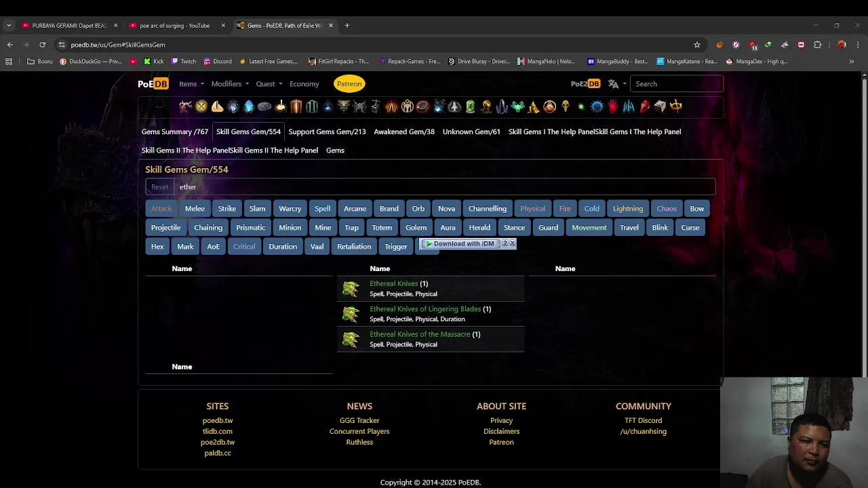Open the Ethereal Knives of the Massacre link
This screenshot has width=868, height=488.
(420, 334)
